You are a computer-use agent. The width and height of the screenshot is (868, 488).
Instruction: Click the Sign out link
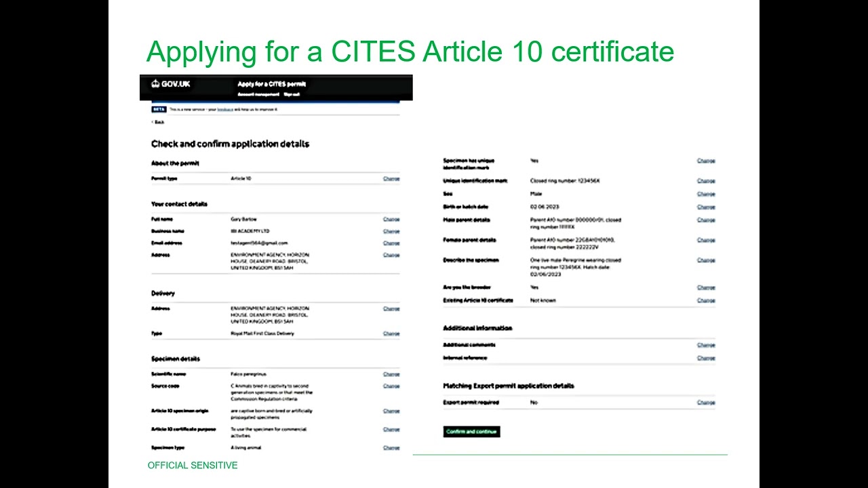292,94
